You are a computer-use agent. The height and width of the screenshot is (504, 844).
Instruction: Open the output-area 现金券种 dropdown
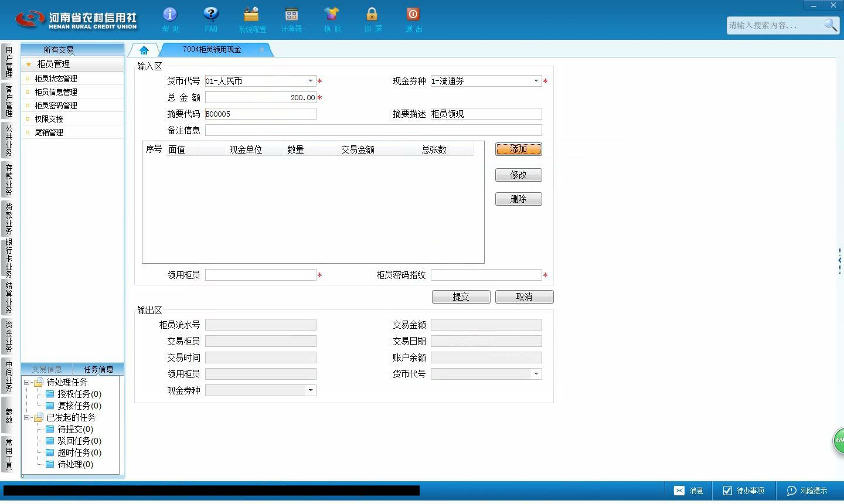311,390
